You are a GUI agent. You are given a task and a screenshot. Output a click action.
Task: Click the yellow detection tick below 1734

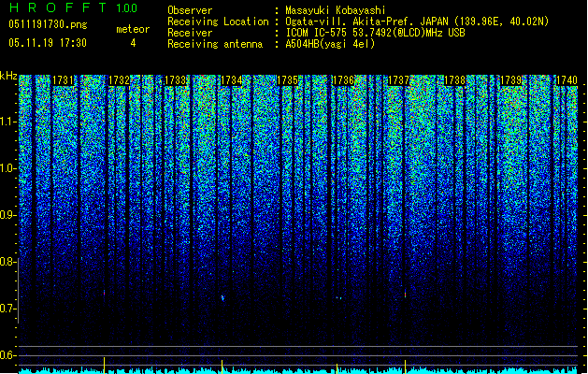pyautogui.click(x=222, y=367)
